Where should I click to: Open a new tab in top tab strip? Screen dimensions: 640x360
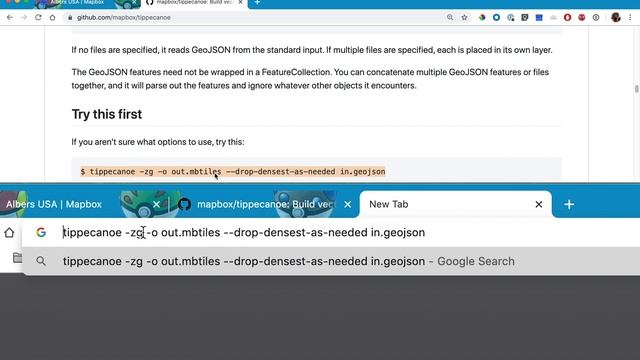[257, 2]
